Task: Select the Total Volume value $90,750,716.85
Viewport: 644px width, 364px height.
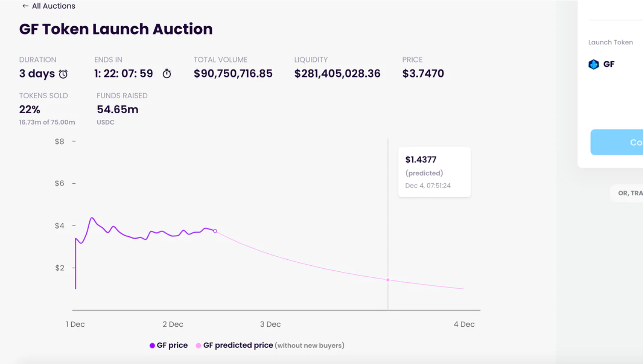Action: (233, 74)
